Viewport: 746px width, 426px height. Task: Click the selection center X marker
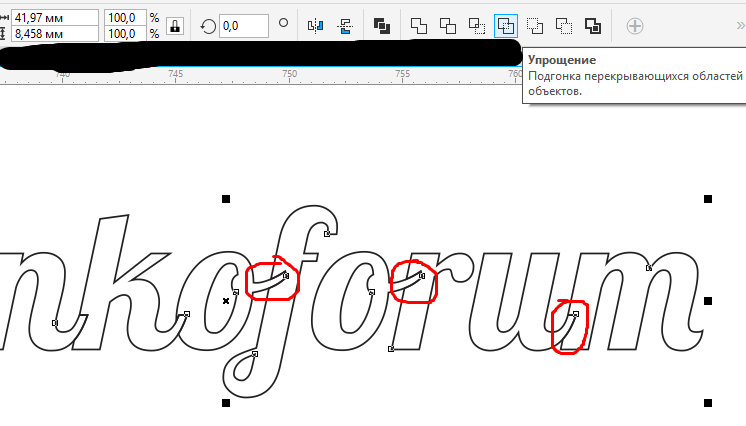point(226,300)
